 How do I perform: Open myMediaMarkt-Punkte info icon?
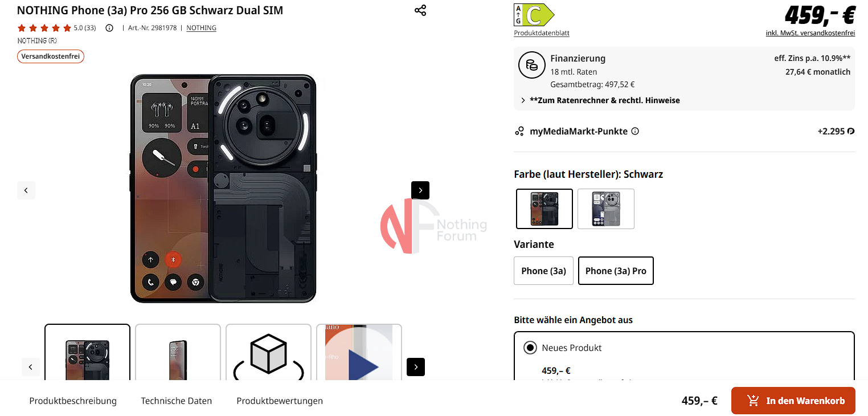click(635, 131)
